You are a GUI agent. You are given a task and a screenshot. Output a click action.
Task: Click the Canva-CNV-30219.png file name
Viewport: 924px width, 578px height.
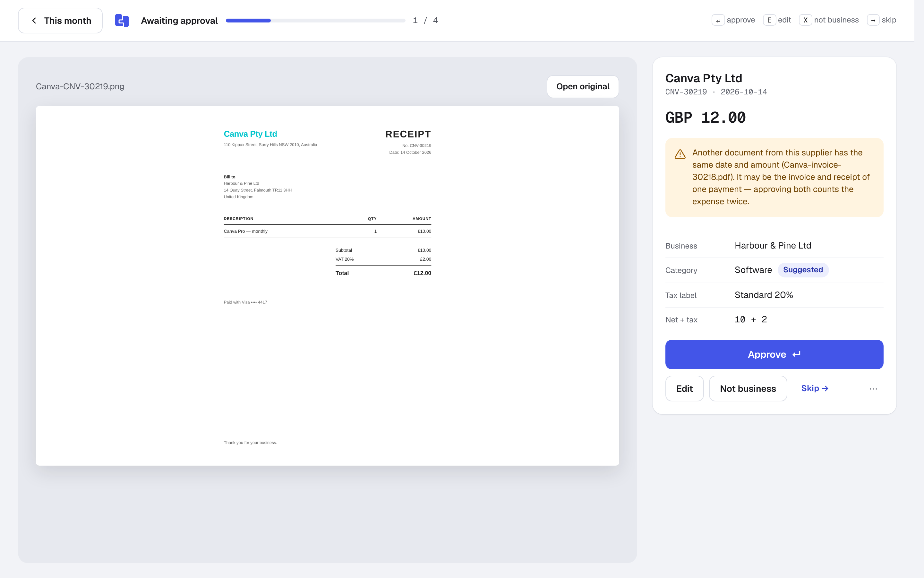[x=80, y=86]
